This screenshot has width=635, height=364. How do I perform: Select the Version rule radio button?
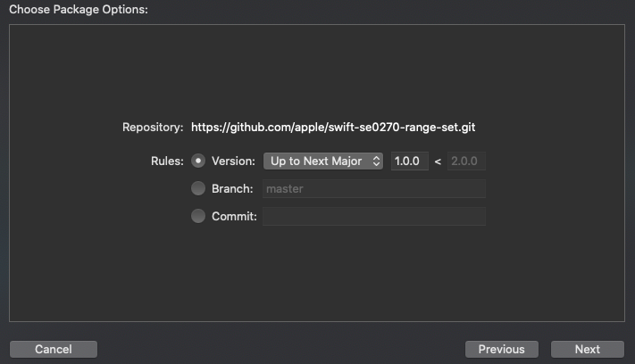[198, 161]
